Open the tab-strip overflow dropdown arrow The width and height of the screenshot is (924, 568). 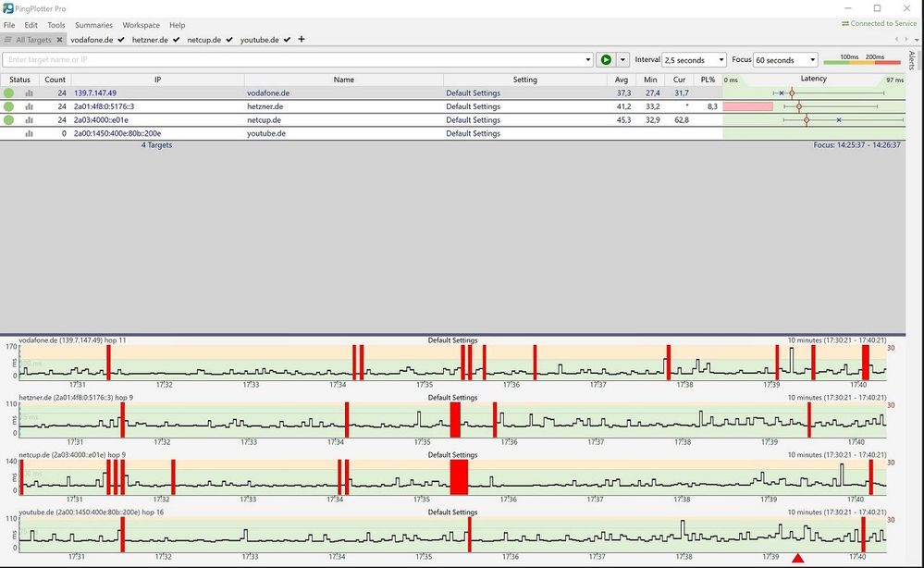point(917,40)
